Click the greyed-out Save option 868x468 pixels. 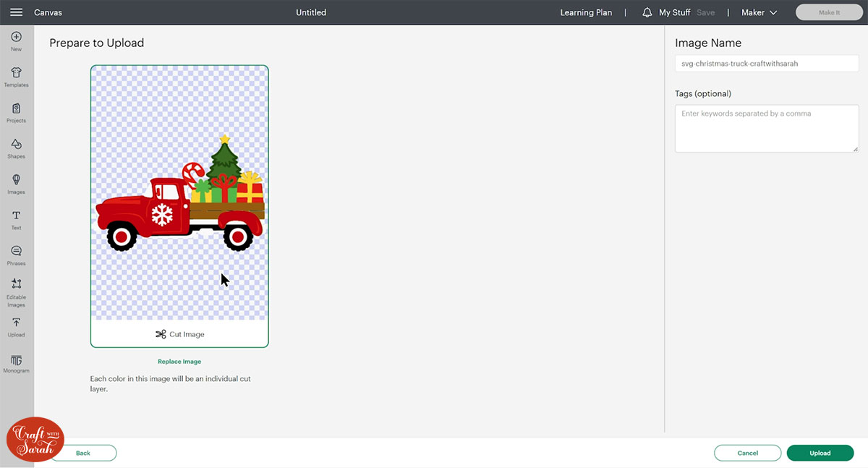click(x=705, y=12)
